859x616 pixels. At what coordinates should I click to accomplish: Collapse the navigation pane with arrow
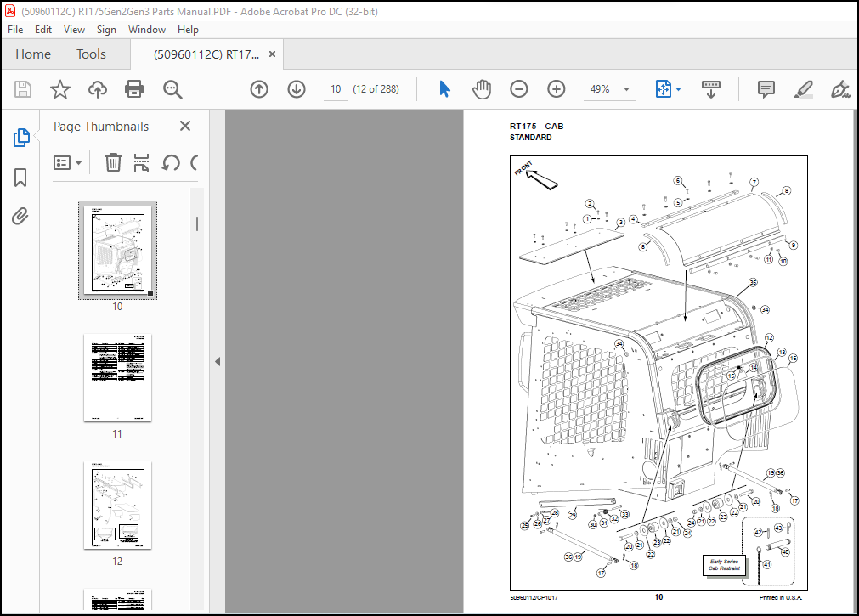218,361
